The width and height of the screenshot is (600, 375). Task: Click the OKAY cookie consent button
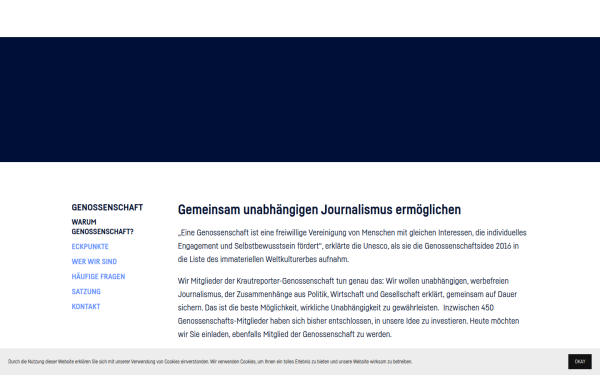(580, 362)
